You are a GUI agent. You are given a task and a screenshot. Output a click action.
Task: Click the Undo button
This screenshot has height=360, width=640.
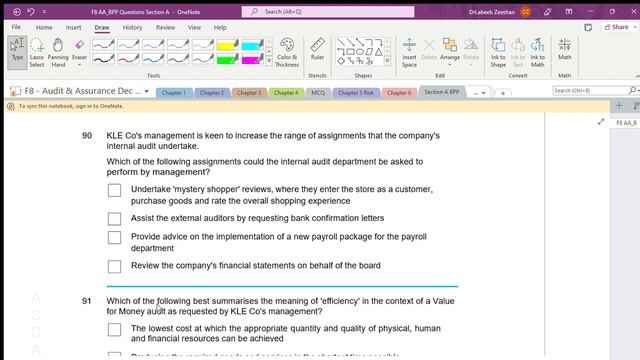pyautogui.click(x=31, y=12)
